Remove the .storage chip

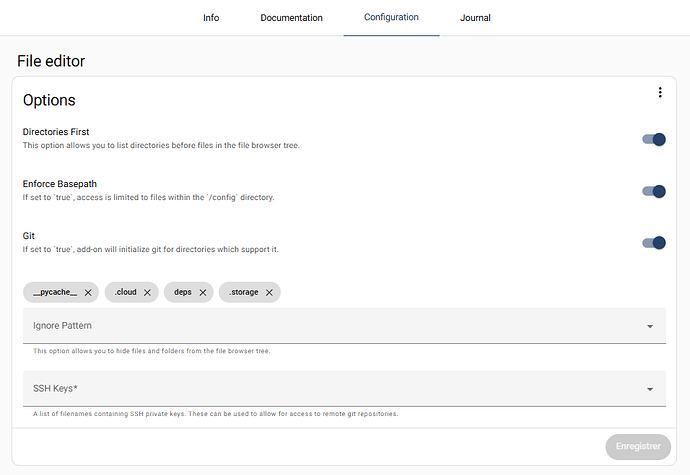pyautogui.click(x=269, y=292)
